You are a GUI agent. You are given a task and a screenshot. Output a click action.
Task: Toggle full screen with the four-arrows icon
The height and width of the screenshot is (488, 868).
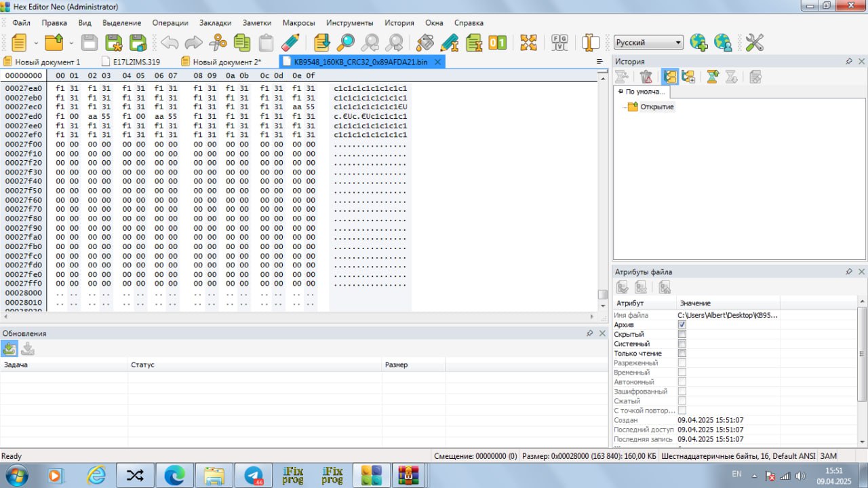click(528, 43)
